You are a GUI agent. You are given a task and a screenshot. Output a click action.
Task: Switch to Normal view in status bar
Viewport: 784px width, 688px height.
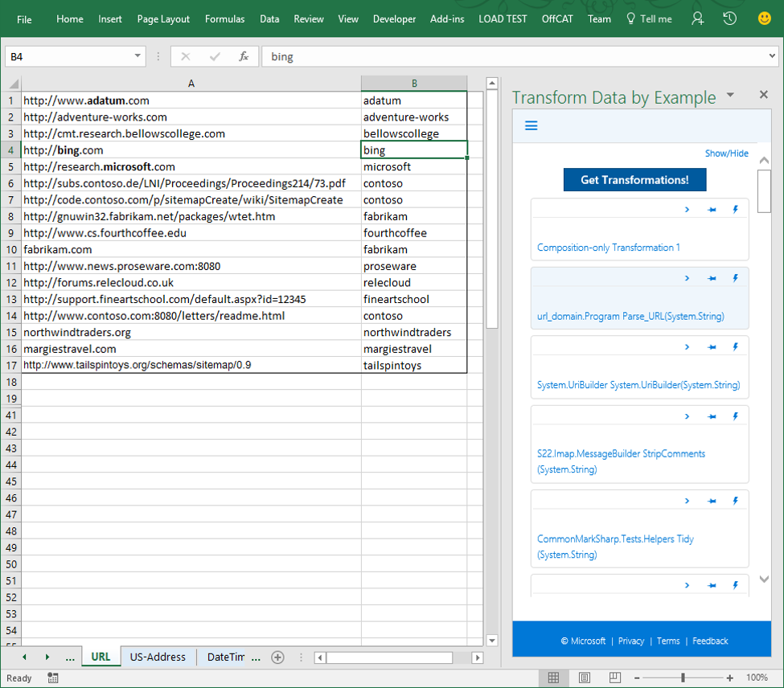[553, 678]
